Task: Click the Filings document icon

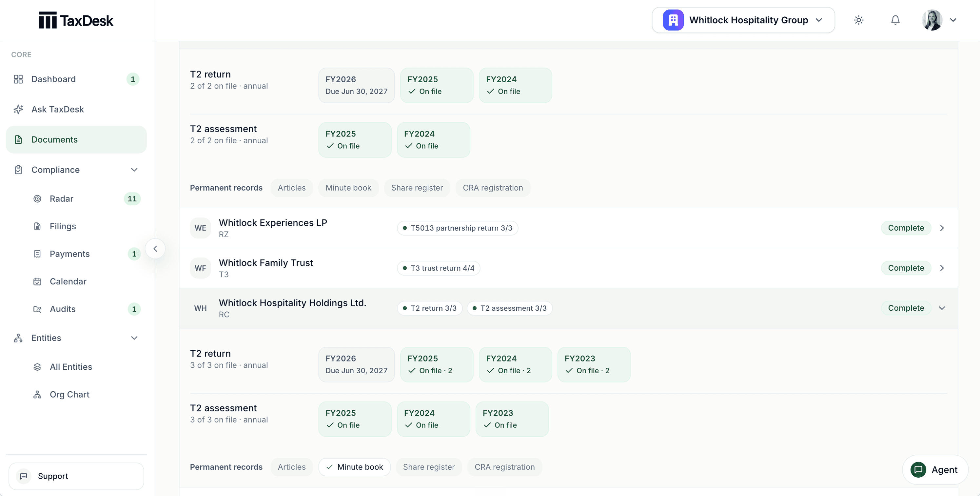Action: pyautogui.click(x=37, y=226)
